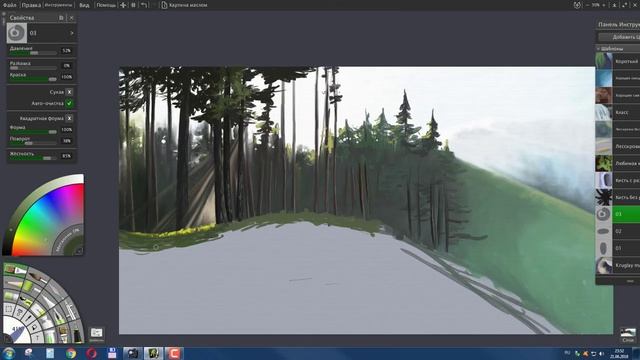Collapse the Шаблоны group in tool panel
The height and width of the screenshot is (360, 640).
tap(598, 49)
